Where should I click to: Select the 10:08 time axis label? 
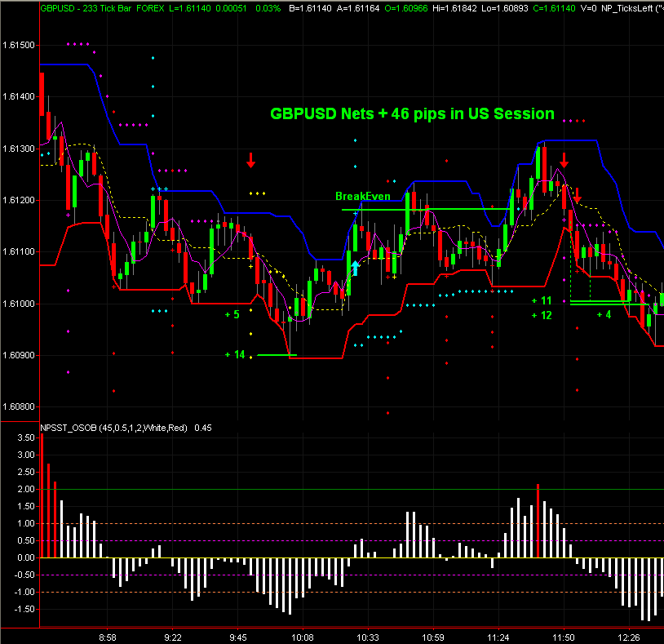pos(303,637)
